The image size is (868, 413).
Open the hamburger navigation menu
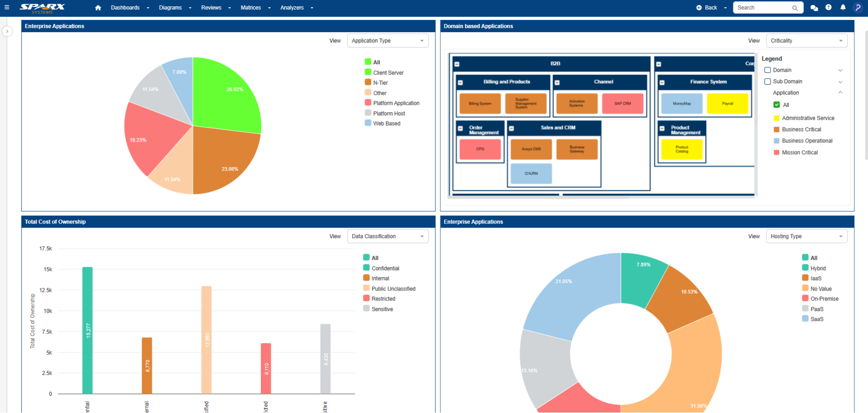pyautogui.click(x=7, y=7)
